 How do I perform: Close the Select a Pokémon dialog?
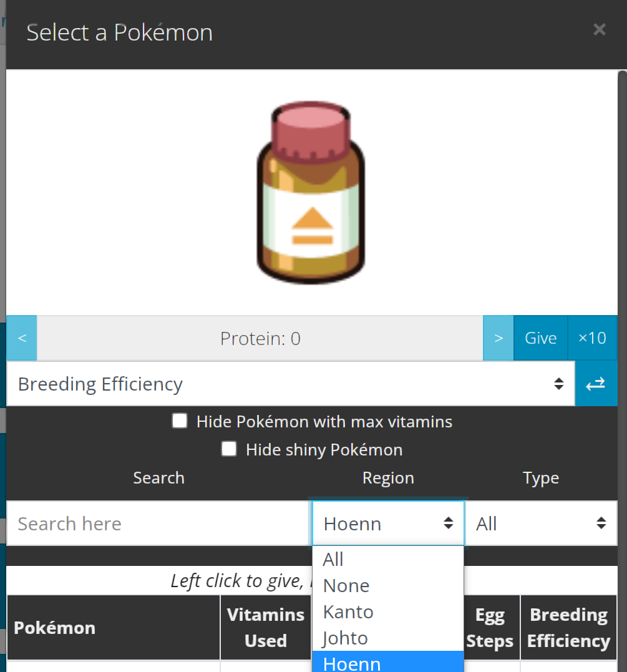599,29
